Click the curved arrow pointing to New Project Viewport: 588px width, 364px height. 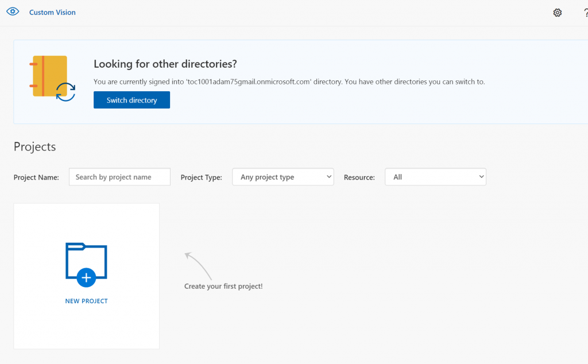point(198,265)
